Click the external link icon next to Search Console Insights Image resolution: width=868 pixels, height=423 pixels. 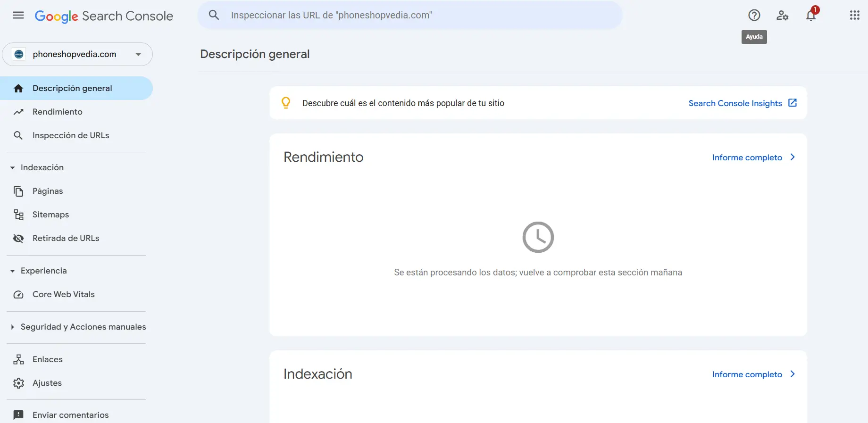click(x=793, y=103)
